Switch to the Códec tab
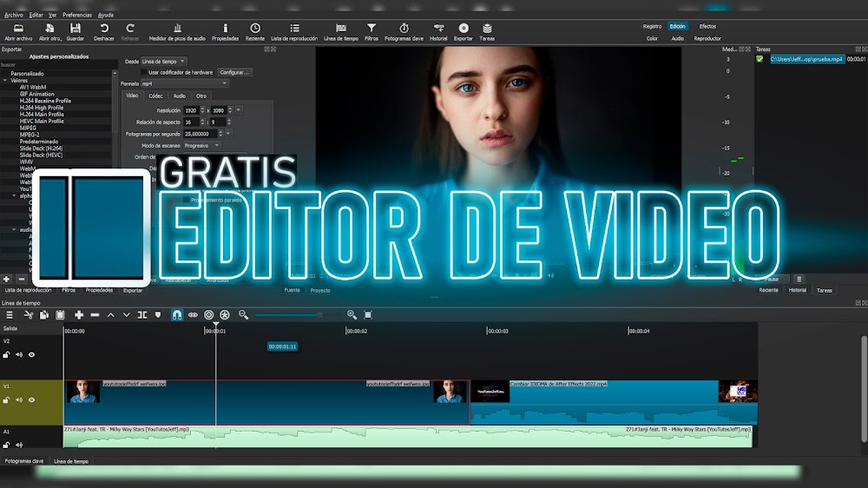This screenshot has height=488, width=868. pos(155,96)
